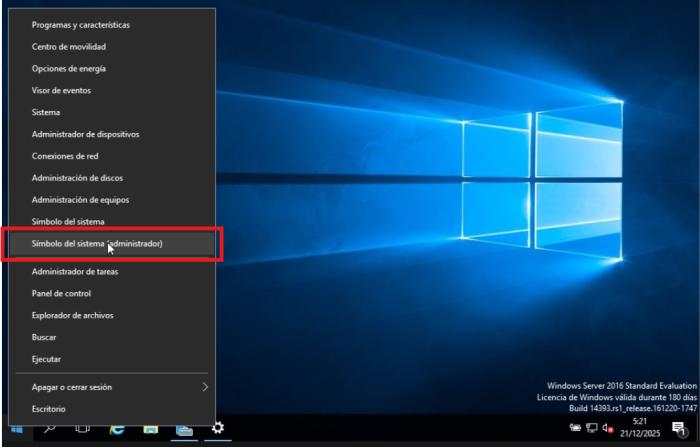The image size is (700, 447).
Task: Open Task View from the taskbar
Action: coord(82,429)
